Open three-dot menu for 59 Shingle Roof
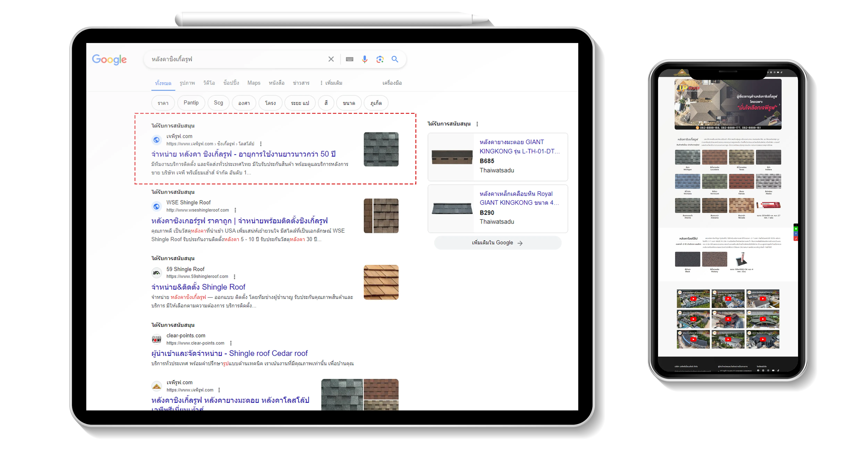 coord(235,277)
